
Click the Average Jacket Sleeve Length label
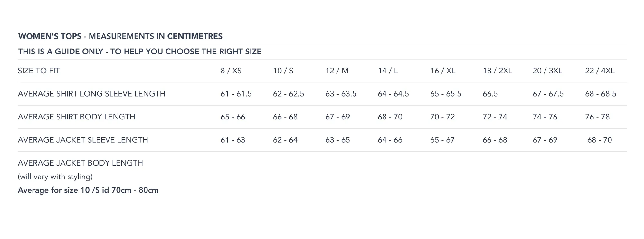click(83, 140)
